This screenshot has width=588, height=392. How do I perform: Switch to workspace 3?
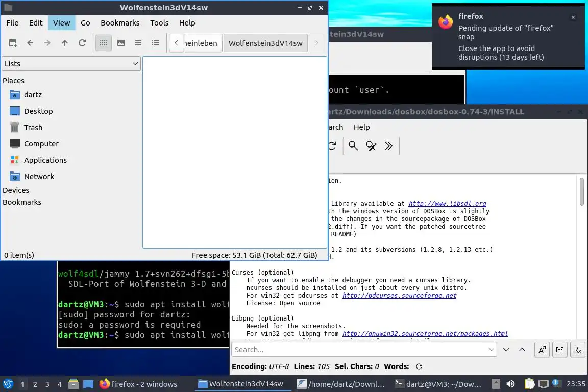(47, 384)
